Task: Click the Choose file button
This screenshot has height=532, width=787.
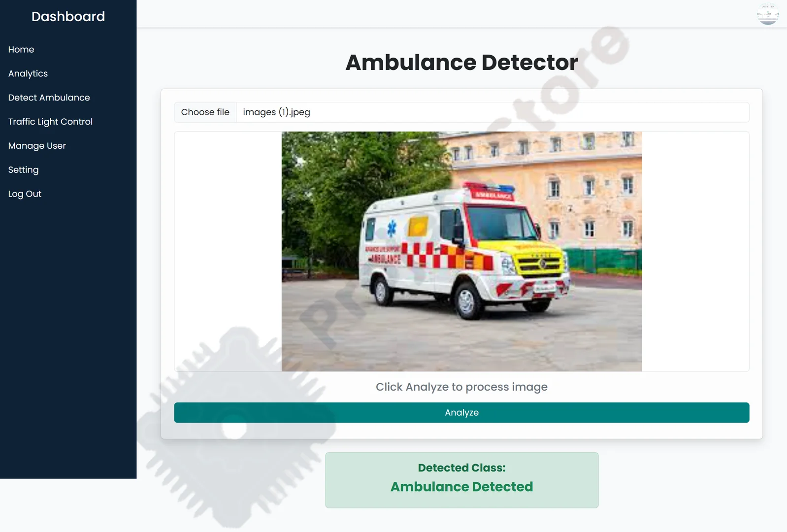Action: (205, 112)
